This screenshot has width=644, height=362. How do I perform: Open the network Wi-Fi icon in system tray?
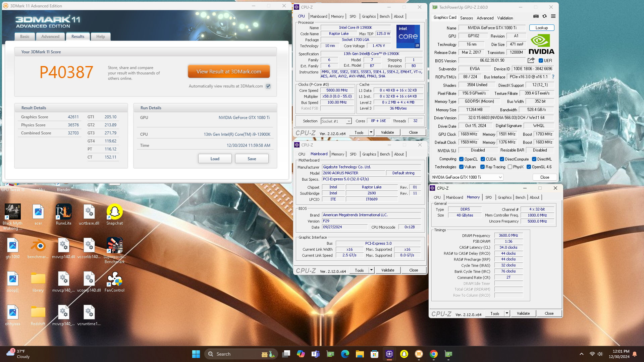coord(592,354)
